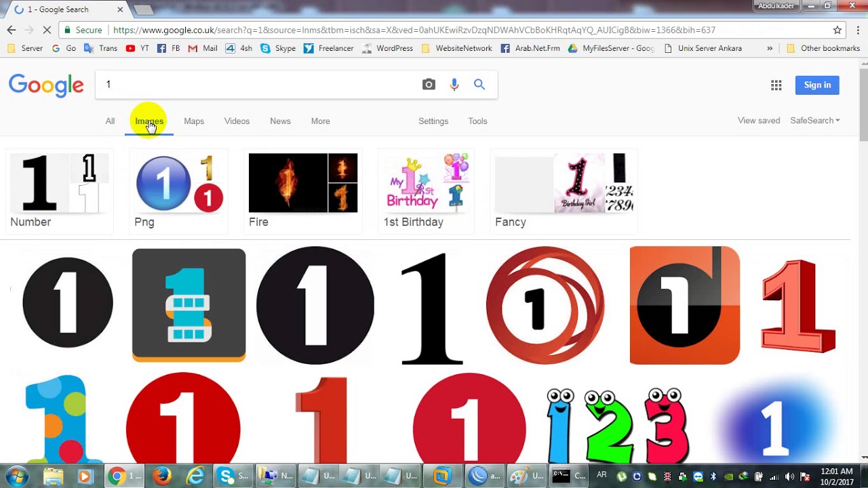Open the Unix Server Ankara bookmark
This screenshot has width=868, height=488.
[703, 49]
